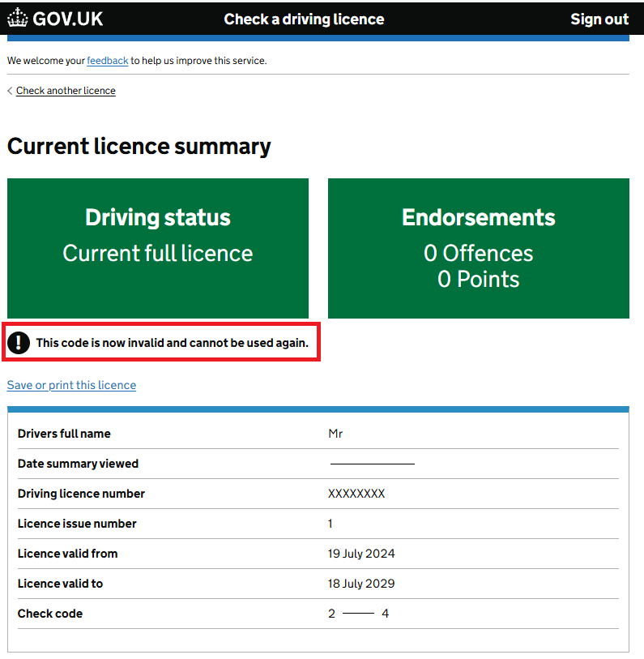Image resolution: width=644 pixels, height=659 pixels.
Task: Click the Check code row label
Action: [50, 614]
